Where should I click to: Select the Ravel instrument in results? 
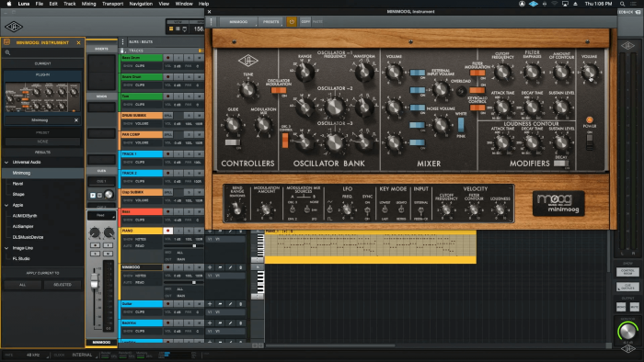(18, 184)
